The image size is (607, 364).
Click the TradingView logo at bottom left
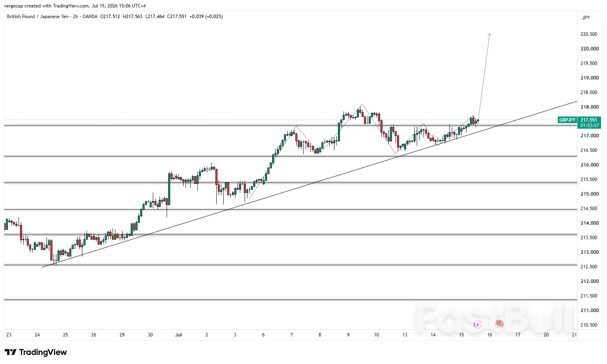point(36,352)
